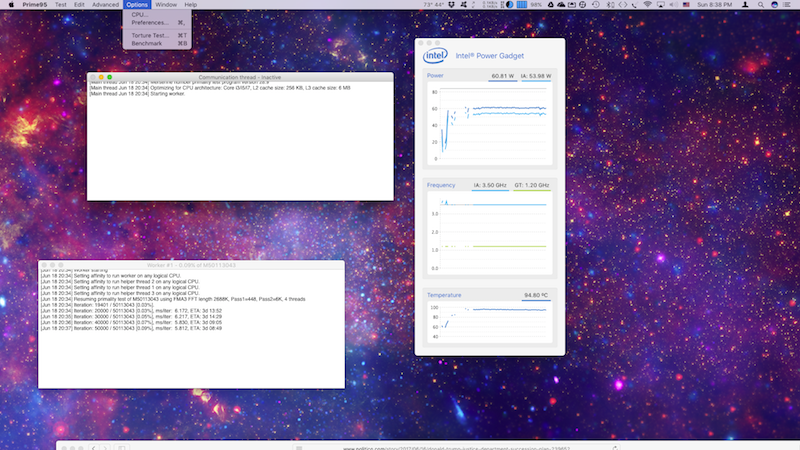Open the Edit menu
800x450 pixels.
point(79,5)
